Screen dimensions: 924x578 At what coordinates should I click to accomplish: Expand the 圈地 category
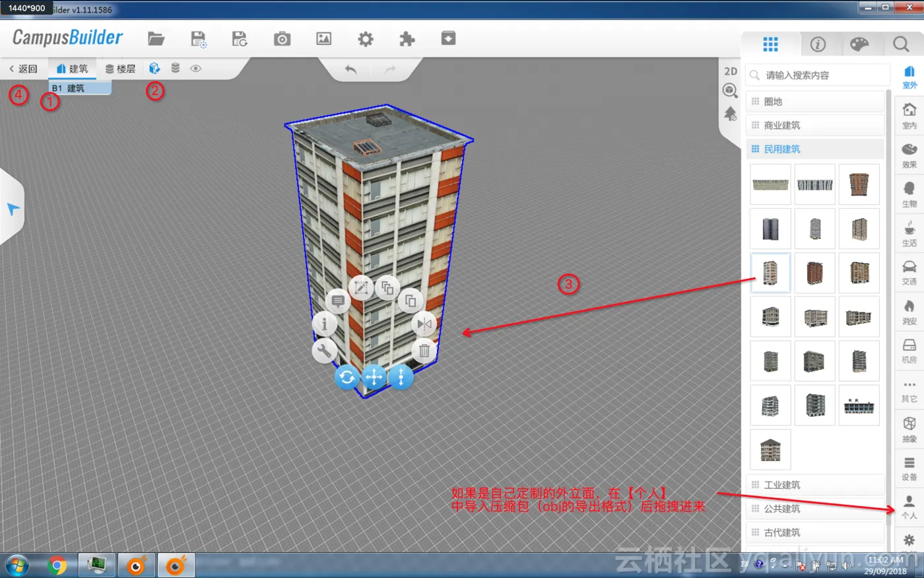click(815, 102)
